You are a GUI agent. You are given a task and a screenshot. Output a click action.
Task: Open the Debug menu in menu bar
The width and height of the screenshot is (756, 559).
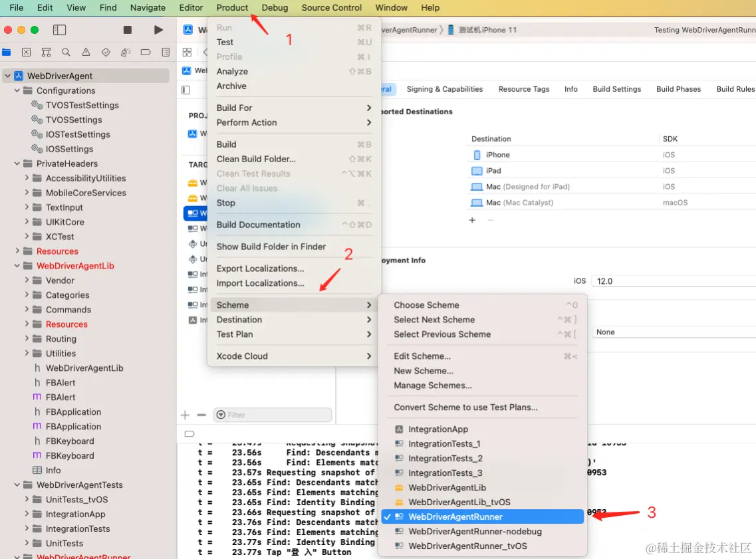tap(275, 8)
